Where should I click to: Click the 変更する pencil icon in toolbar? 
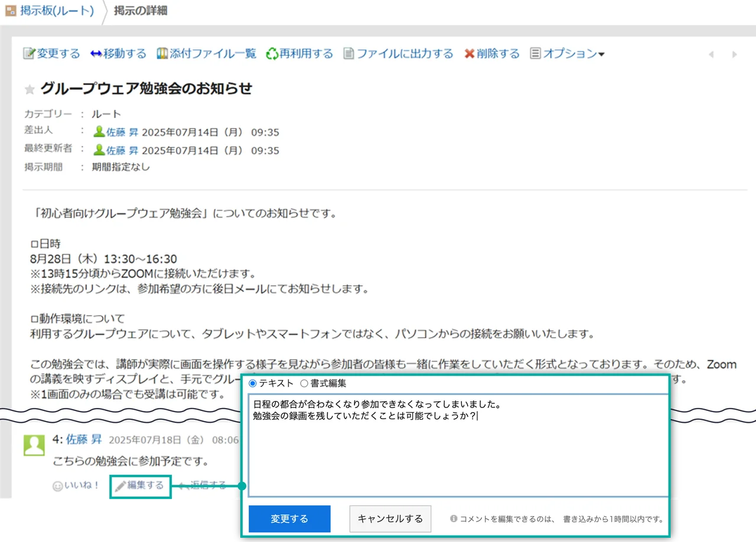point(29,54)
